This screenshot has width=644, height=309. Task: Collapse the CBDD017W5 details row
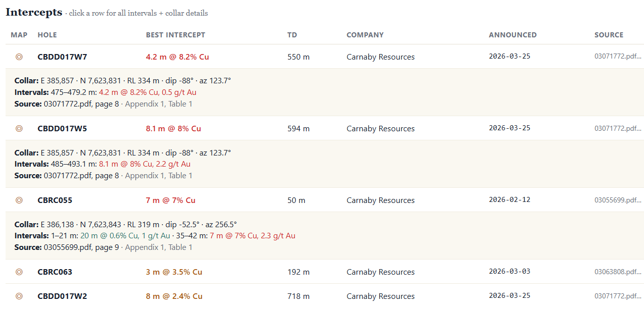point(325,128)
